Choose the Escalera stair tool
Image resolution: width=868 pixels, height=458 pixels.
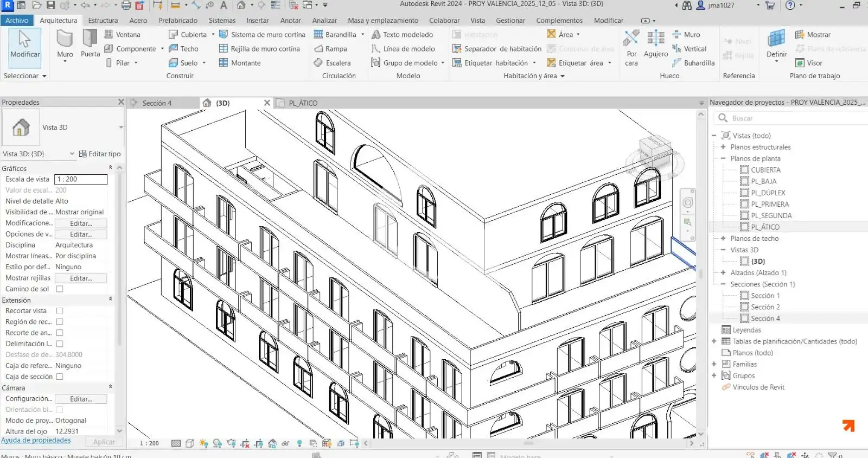coord(332,63)
